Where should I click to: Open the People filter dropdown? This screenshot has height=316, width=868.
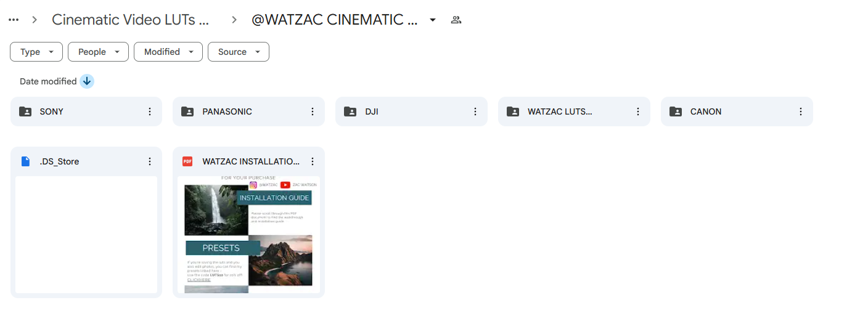pos(98,52)
